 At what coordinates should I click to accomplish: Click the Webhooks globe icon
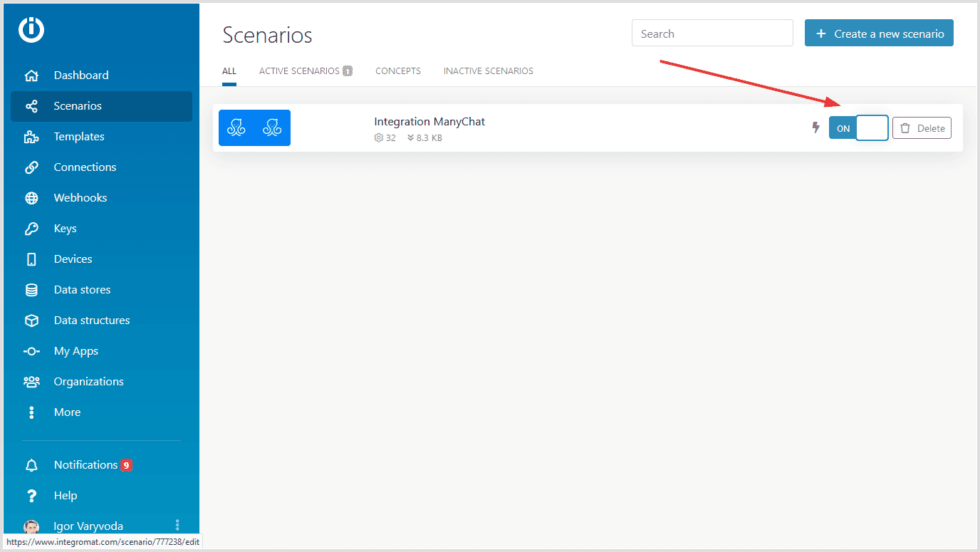point(31,198)
